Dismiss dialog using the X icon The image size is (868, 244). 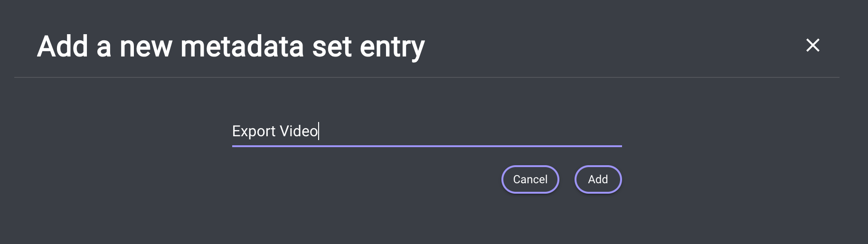(x=812, y=46)
